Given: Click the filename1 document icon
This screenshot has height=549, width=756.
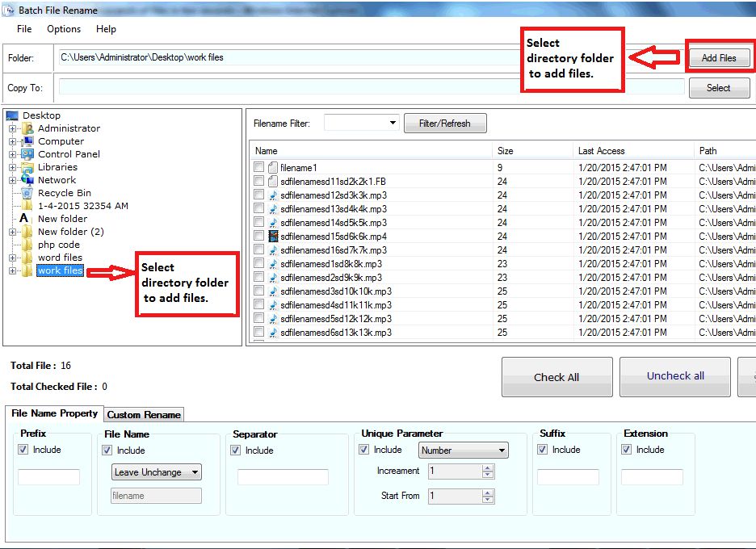Looking at the screenshot, I should [273, 168].
